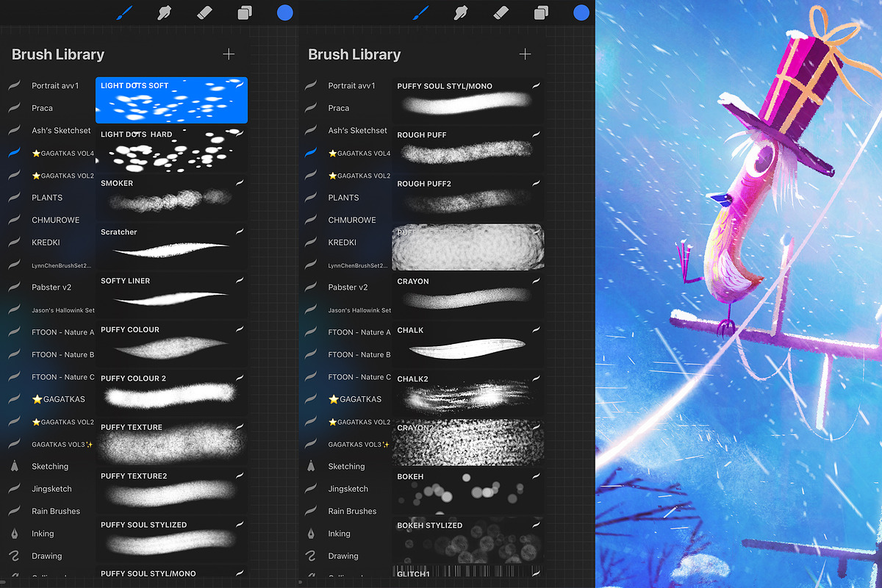Select the LIGHT DOTS SOFT brush

tap(171, 100)
